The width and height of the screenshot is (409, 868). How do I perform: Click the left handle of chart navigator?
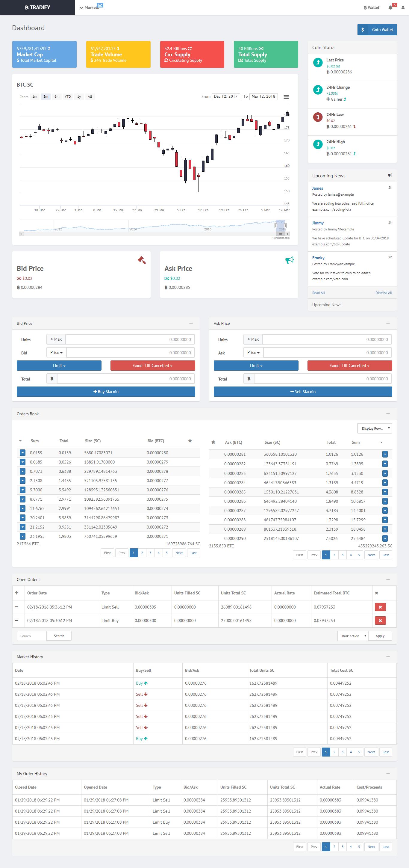coord(276,225)
